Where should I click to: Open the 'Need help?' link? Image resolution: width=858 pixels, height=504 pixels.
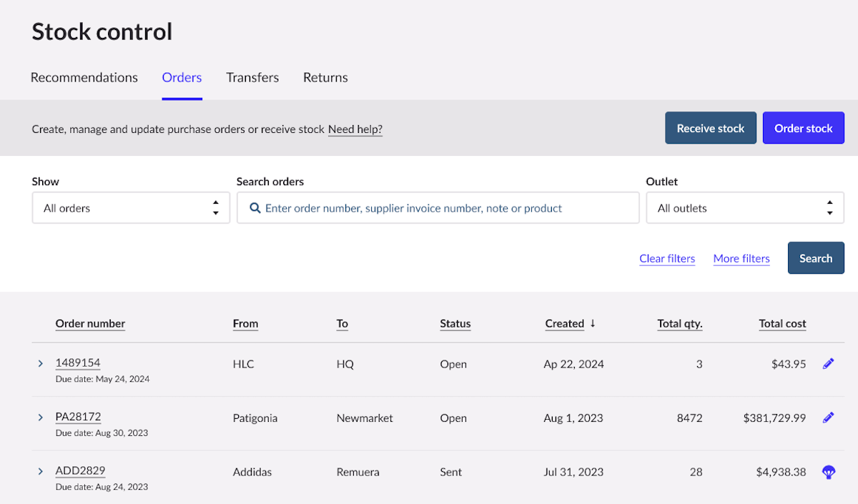point(355,129)
